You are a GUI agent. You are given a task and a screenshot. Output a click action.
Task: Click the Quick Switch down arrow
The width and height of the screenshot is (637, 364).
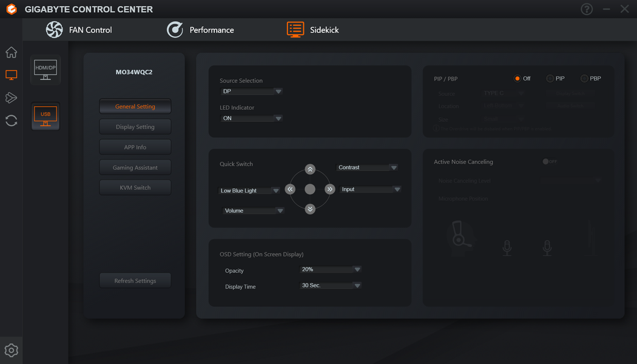(x=310, y=209)
